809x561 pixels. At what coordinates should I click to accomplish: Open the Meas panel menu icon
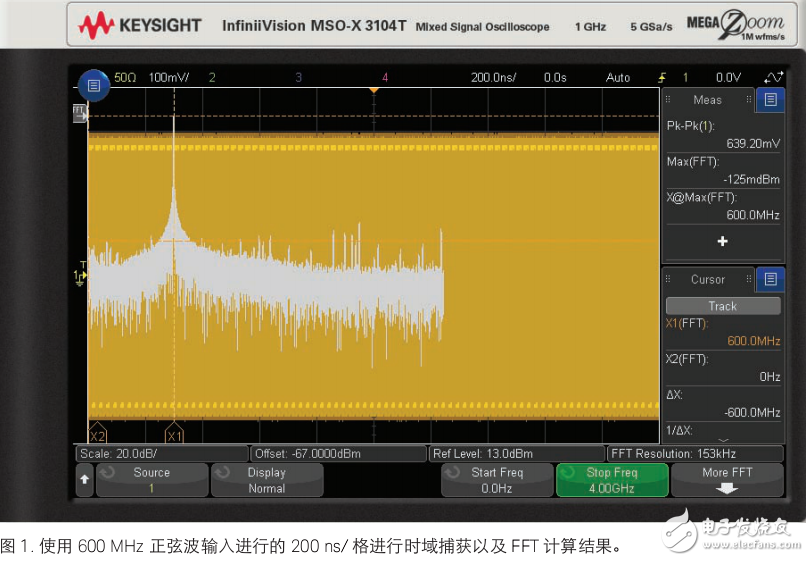click(769, 99)
